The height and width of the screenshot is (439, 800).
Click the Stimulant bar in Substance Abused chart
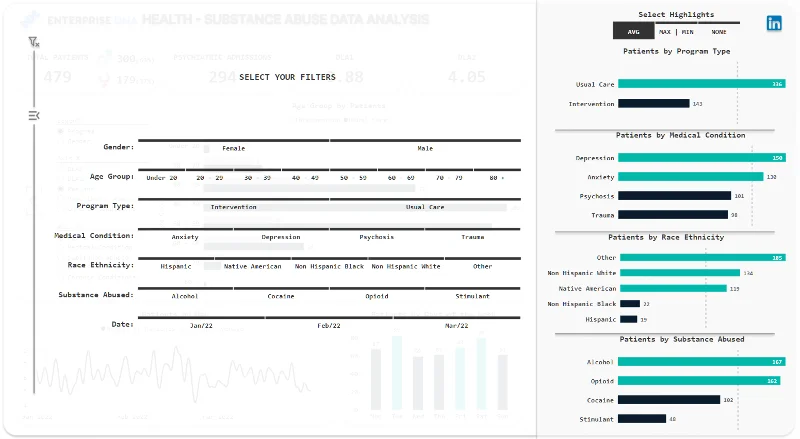(x=642, y=419)
